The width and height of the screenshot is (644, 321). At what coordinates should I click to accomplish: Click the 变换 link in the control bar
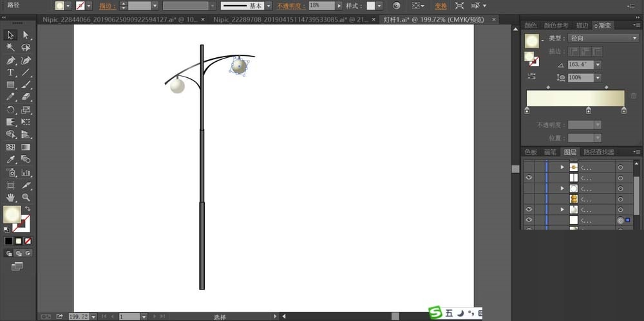coord(440,6)
